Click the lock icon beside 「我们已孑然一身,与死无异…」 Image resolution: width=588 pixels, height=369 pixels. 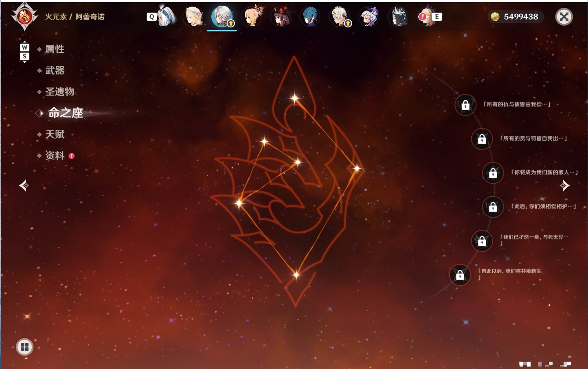[x=482, y=241]
